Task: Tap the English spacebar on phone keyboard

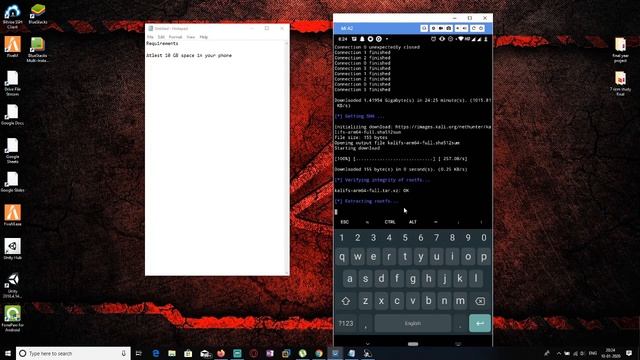Action: pos(413,323)
